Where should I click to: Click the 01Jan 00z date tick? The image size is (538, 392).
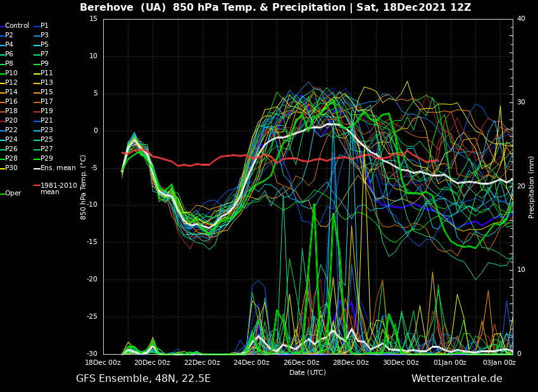point(450,363)
